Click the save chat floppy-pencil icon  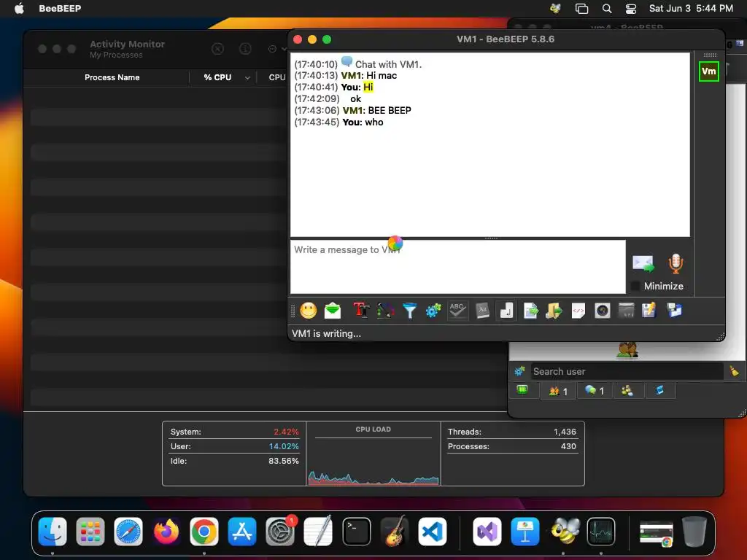coord(649,311)
